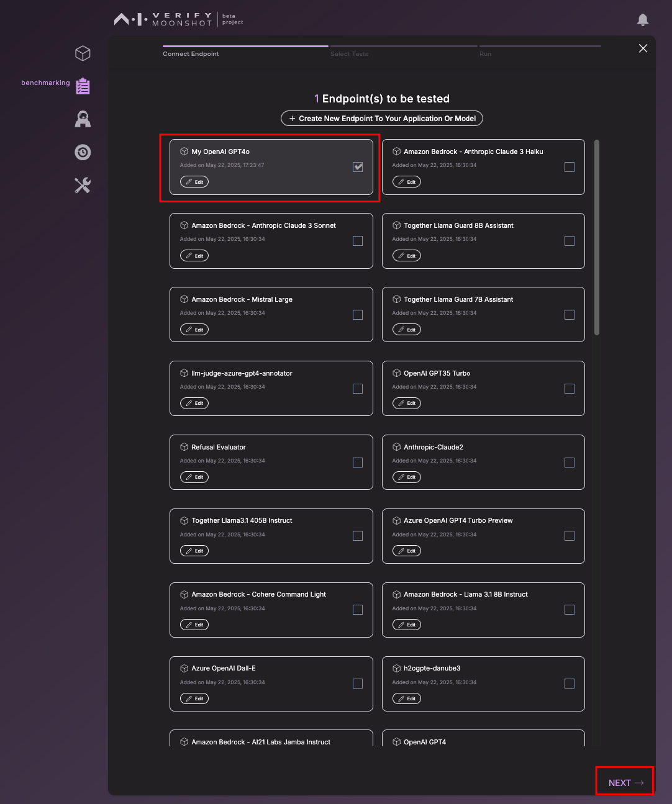
Task: Edit the Together Llama3.1 405B Instruct endpoint
Action: click(x=194, y=551)
